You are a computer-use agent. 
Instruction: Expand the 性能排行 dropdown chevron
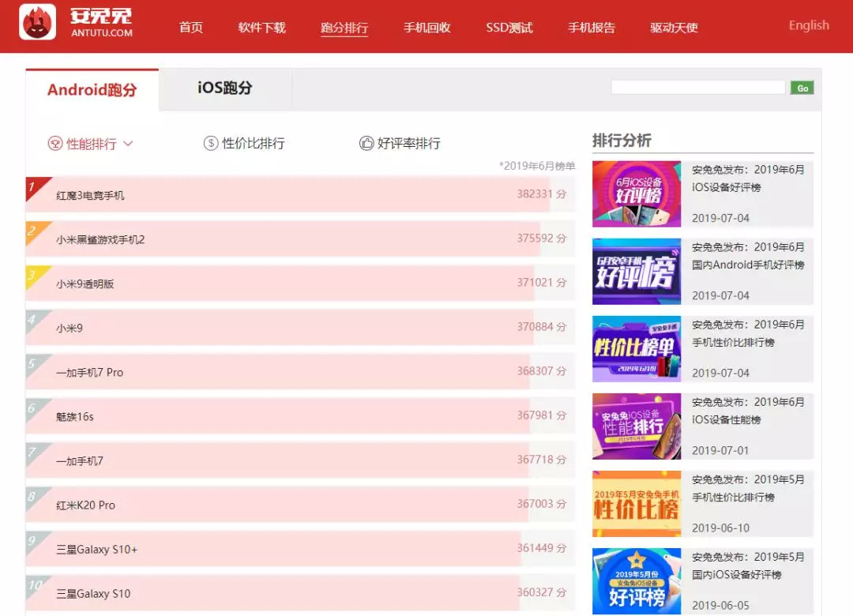coord(129,144)
